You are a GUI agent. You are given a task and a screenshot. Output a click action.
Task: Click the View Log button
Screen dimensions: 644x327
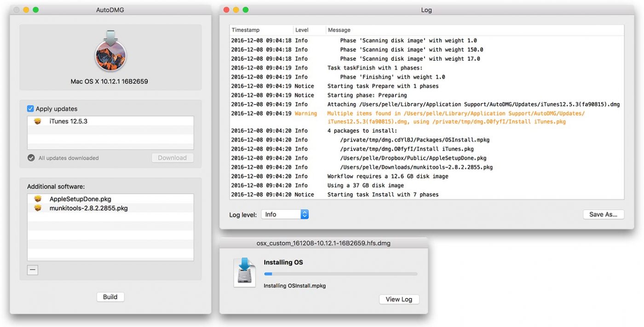[x=399, y=299]
